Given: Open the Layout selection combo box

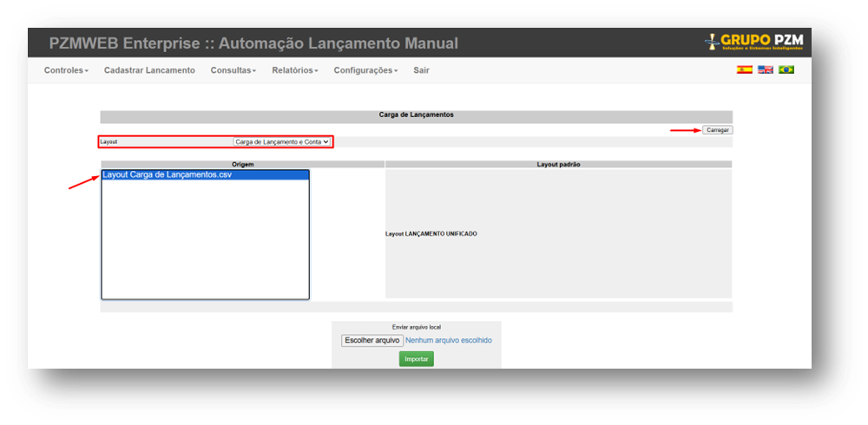Looking at the screenshot, I should [x=282, y=141].
